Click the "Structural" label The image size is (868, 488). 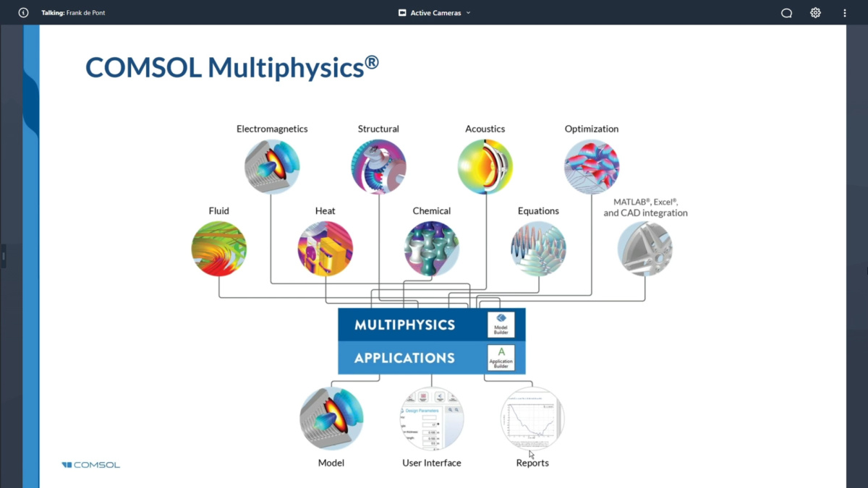coord(378,129)
